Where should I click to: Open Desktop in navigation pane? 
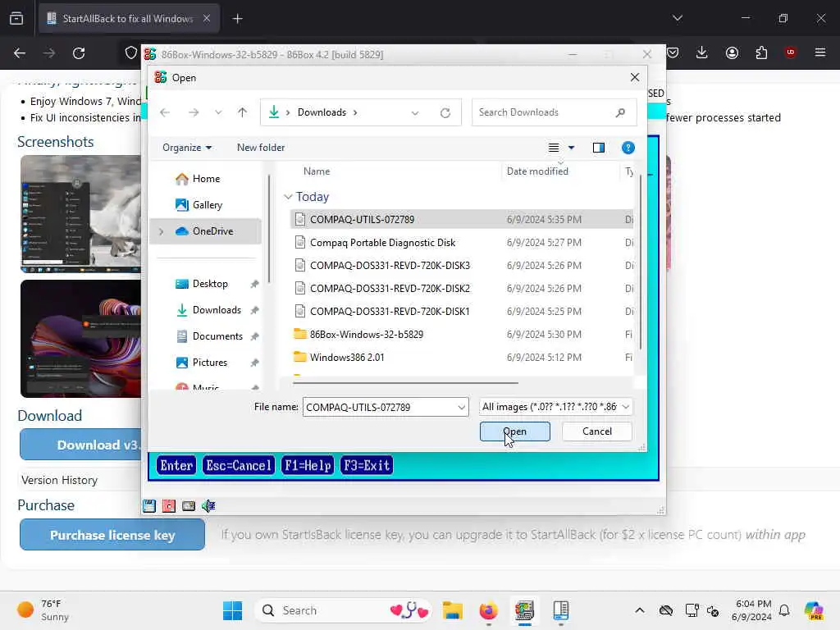[x=202, y=284]
